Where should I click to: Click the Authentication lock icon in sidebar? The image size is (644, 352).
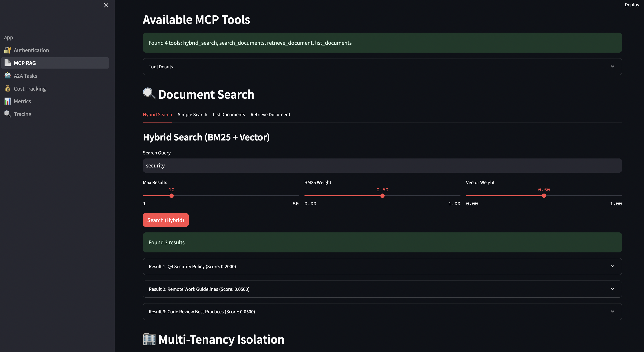(7, 50)
